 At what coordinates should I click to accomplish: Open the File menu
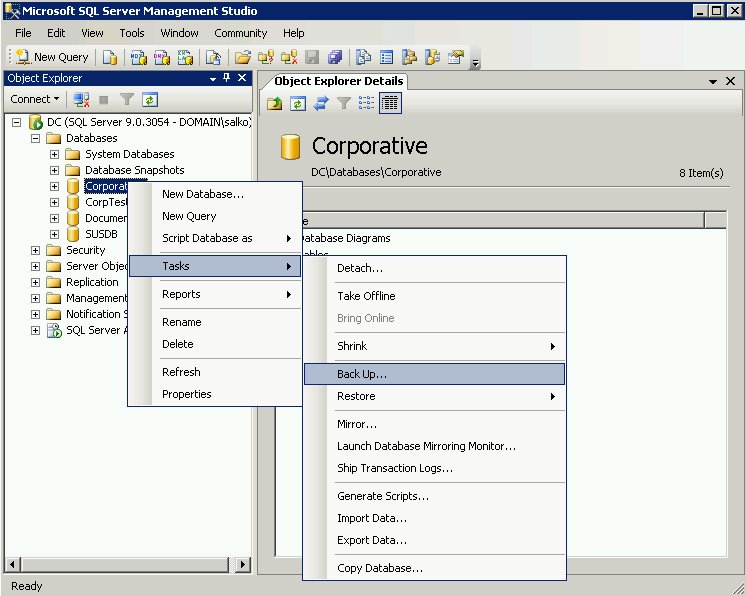(23, 33)
